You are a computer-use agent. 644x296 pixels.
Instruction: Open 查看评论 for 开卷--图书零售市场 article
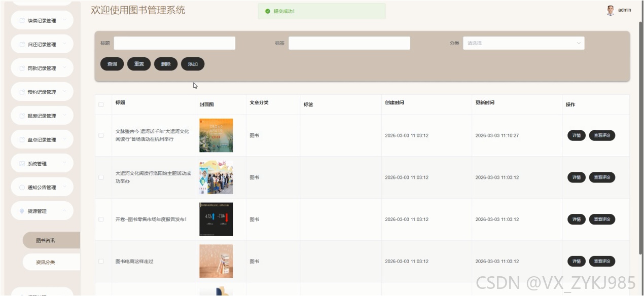tap(602, 219)
